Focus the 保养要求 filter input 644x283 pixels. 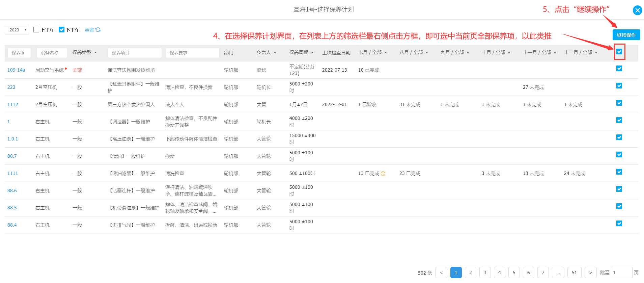click(x=192, y=53)
